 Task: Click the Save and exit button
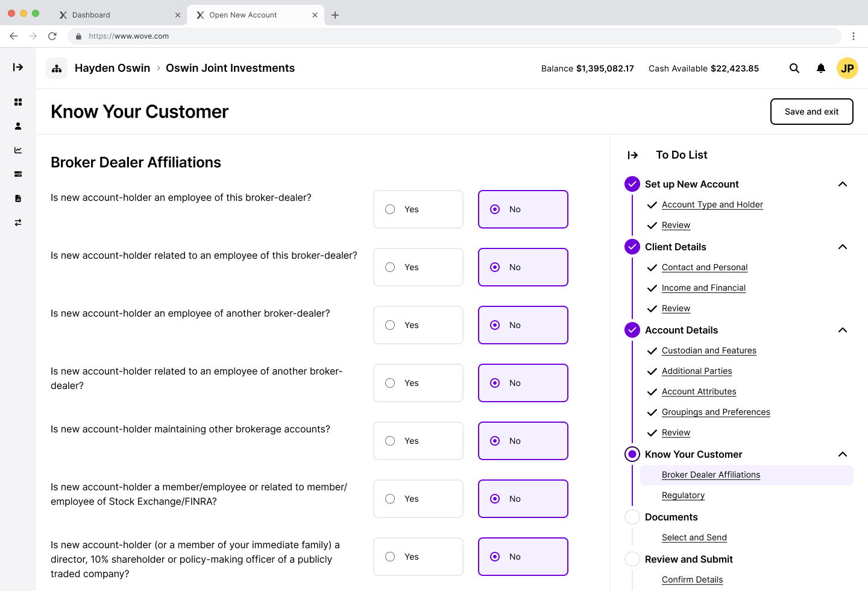[x=811, y=112]
